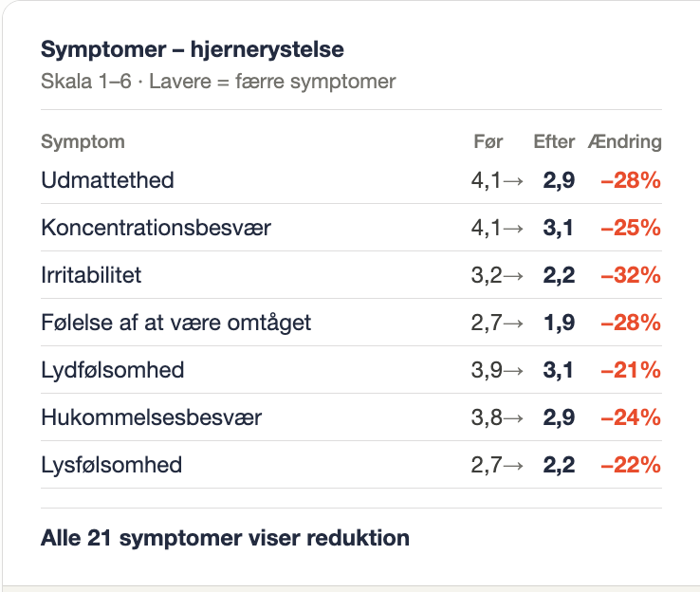Select the Lydfølsomhed row label
This screenshot has width=700, height=592.
click(x=112, y=370)
